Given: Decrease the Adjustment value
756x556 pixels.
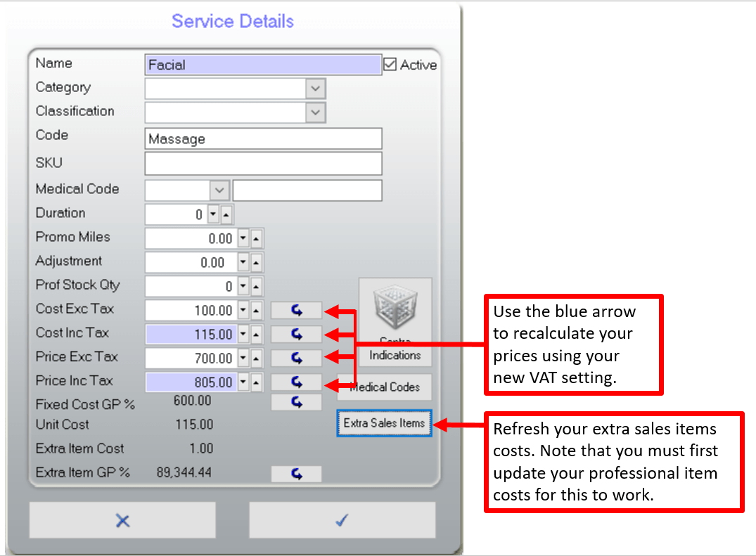Looking at the screenshot, I should (x=243, y=262).
